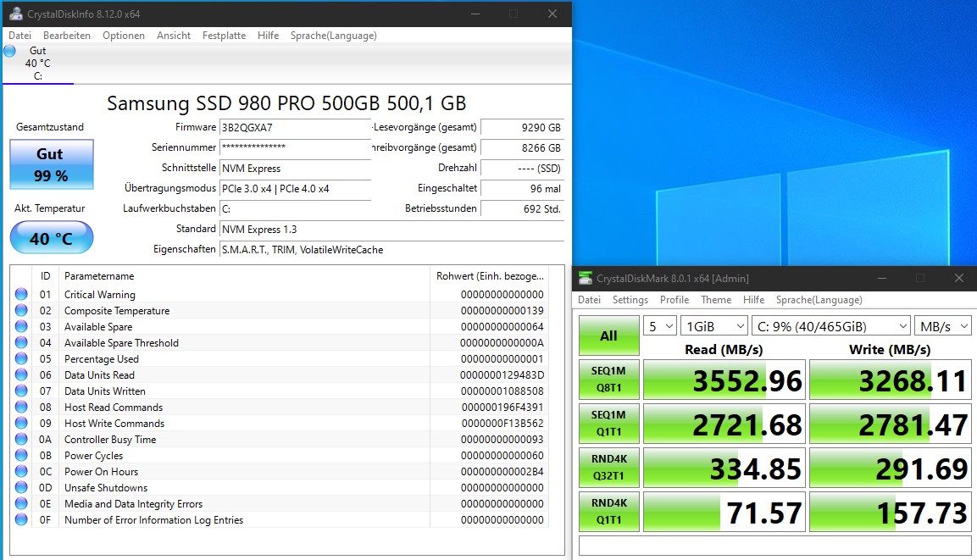Screen dimensions: 977x560
Task: Click status orb for Media and Data Integrity Errors
Action: tap(21, 503)
